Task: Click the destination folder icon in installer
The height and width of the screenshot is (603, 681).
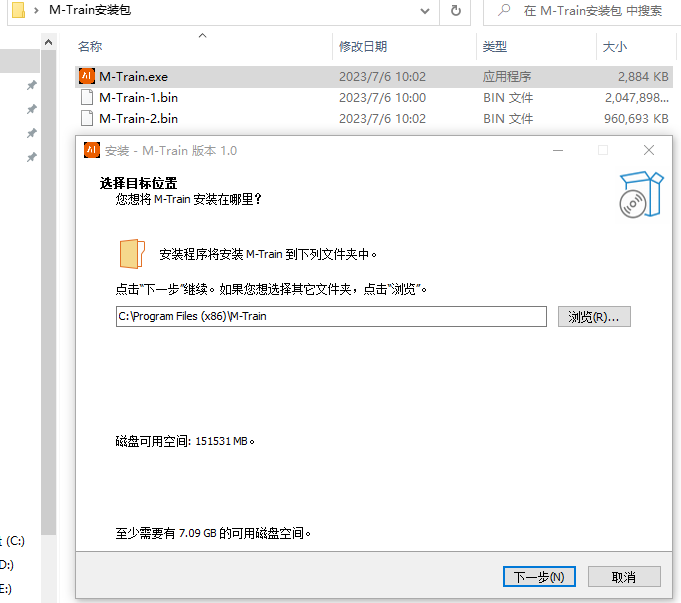Action: tap(132, 254)
